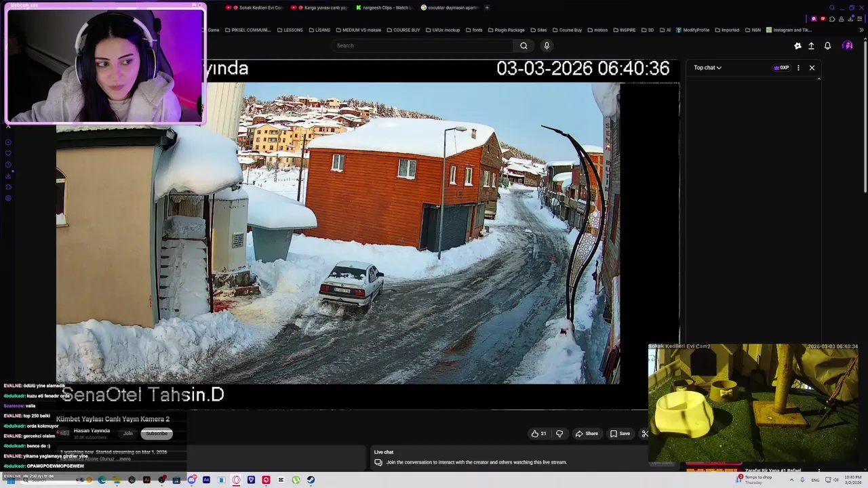Open Discord from the Windows taskbar
Image resolution: width=868 pixels, height=488 pixels.
(192, 480)
